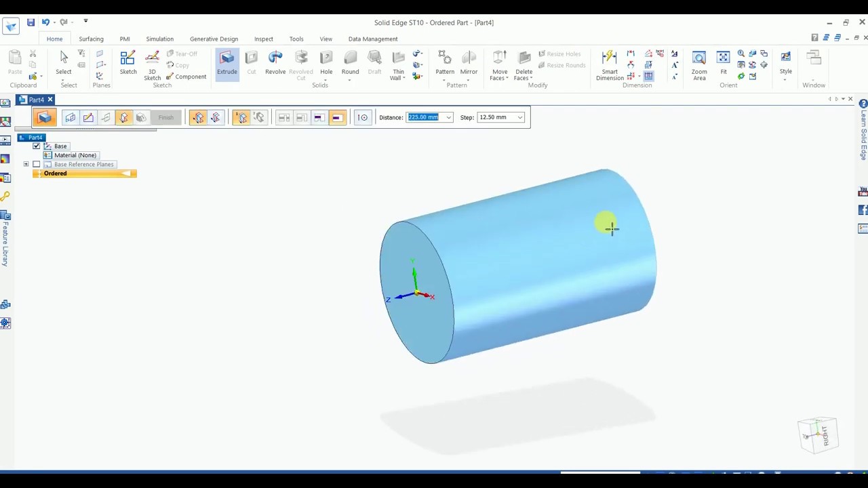Open the Step value dropdown
Screen dimensions: 868x488
click(520, 118)
